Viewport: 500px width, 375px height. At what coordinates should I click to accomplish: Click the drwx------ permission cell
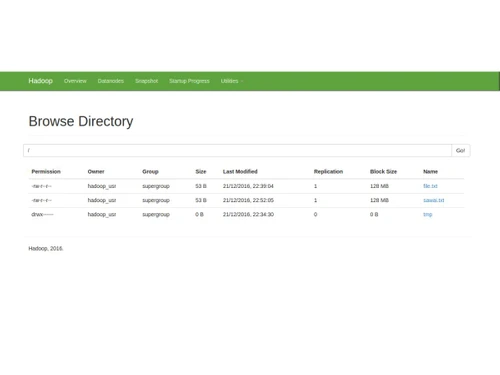[42, 214]
